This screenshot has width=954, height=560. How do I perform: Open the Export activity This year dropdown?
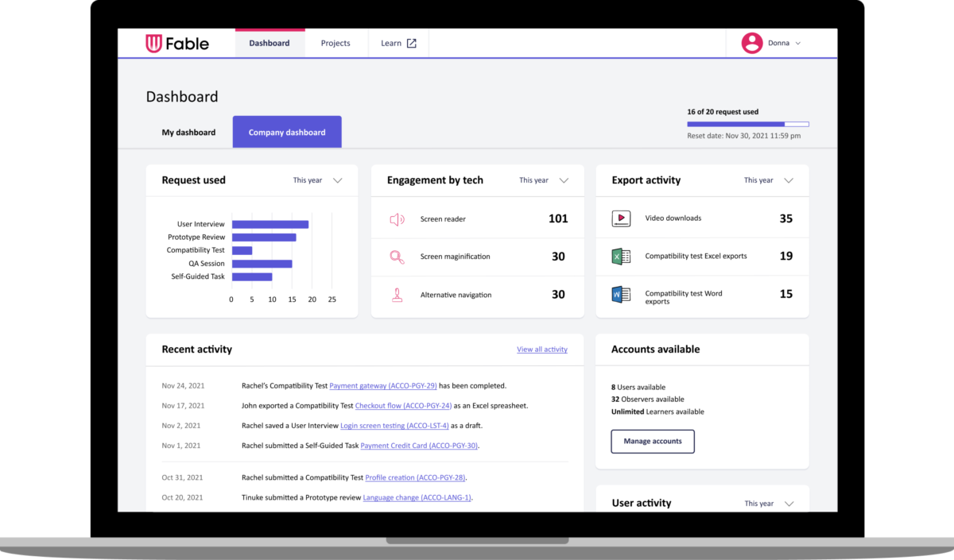pyautogui.click(x=768, y=180)
